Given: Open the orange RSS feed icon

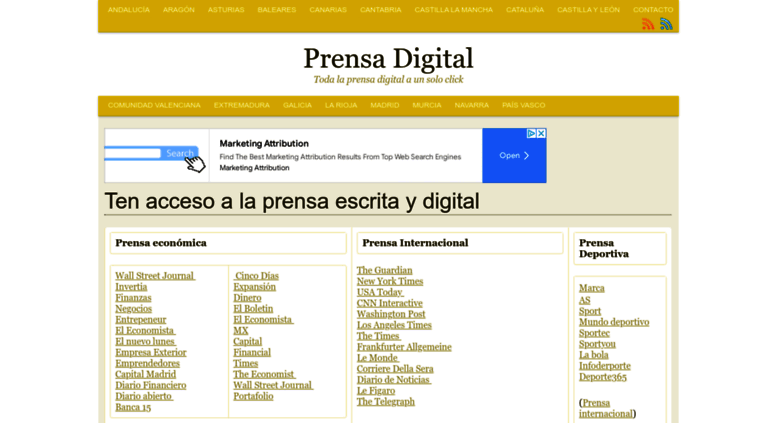Looking at the screenshot, I should point(648,24).
